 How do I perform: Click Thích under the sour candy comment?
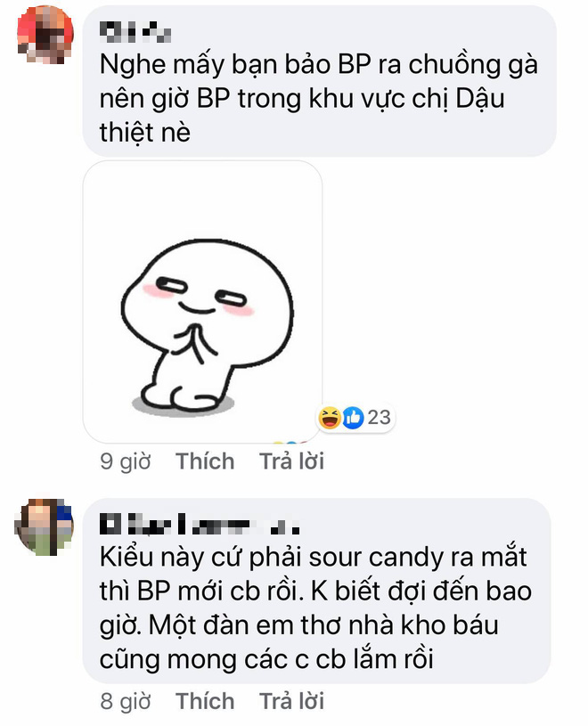205,701
